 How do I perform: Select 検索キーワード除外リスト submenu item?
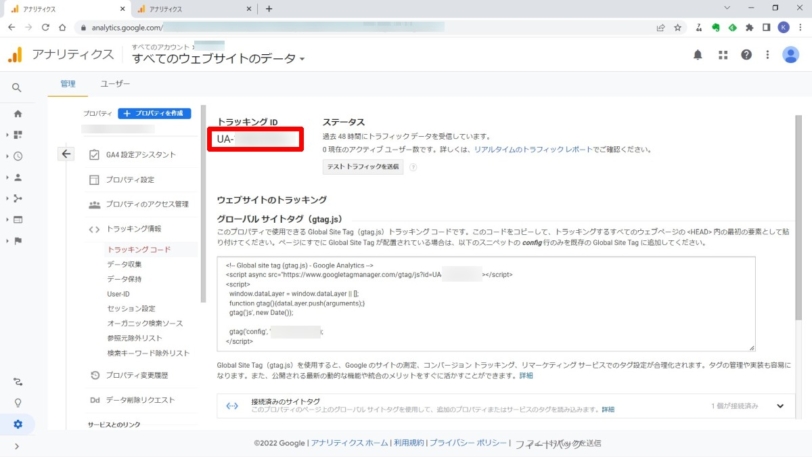pos(148,353)
